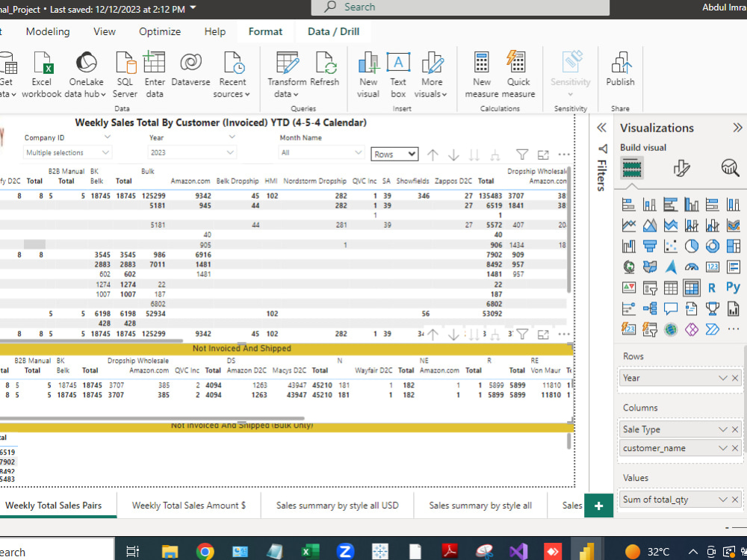
Task: Click in the Search box in the title bar
Action: pos(460,7)
